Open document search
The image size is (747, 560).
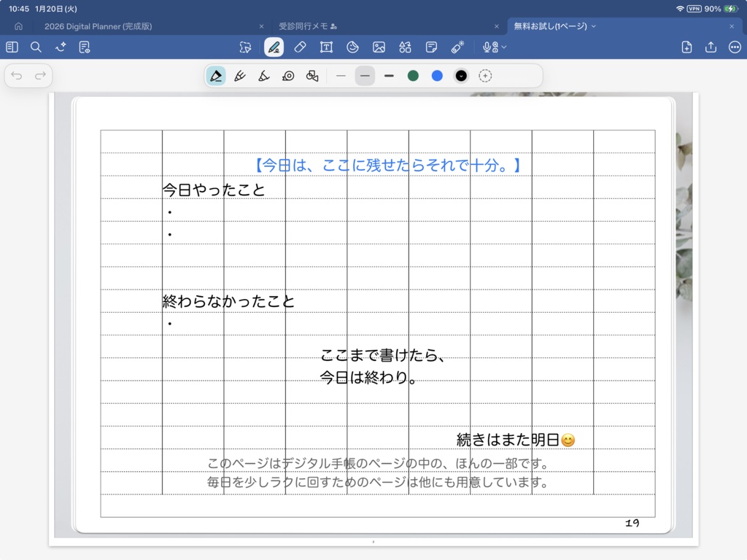[36, 47]
